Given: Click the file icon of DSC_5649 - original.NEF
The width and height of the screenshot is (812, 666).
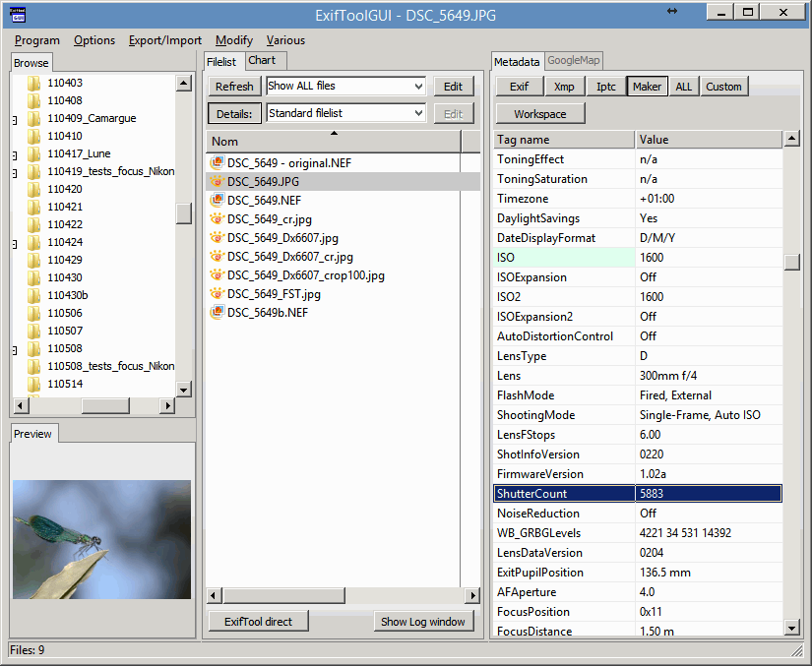Looking at the screenshot, I should (218, 163).
